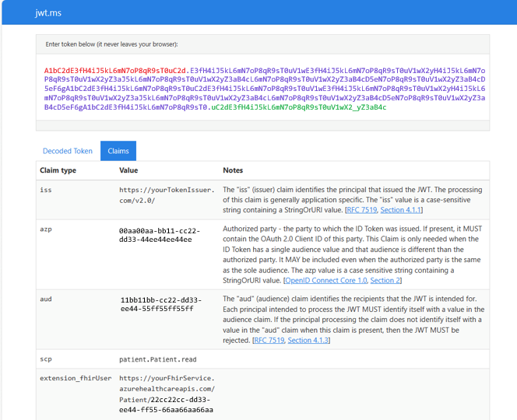Click the Notes column header
The image size is (517, 420).
[233, 170]
